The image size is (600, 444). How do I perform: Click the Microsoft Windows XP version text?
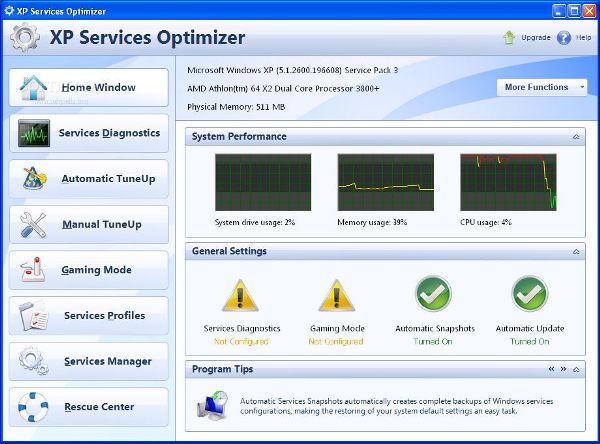pyautogui.click(x=293, y=70)
